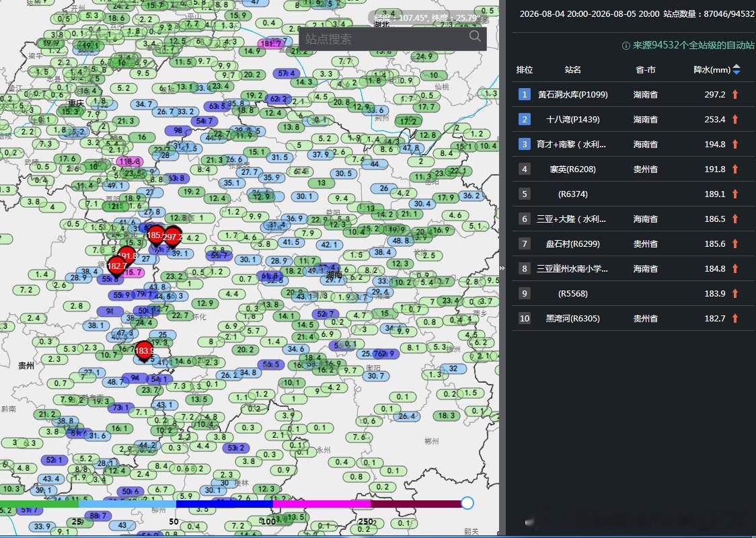Focus the 站点搜索 search field
Screen dimensions: 756x538
pyautogui.click(x=393, y=39)
